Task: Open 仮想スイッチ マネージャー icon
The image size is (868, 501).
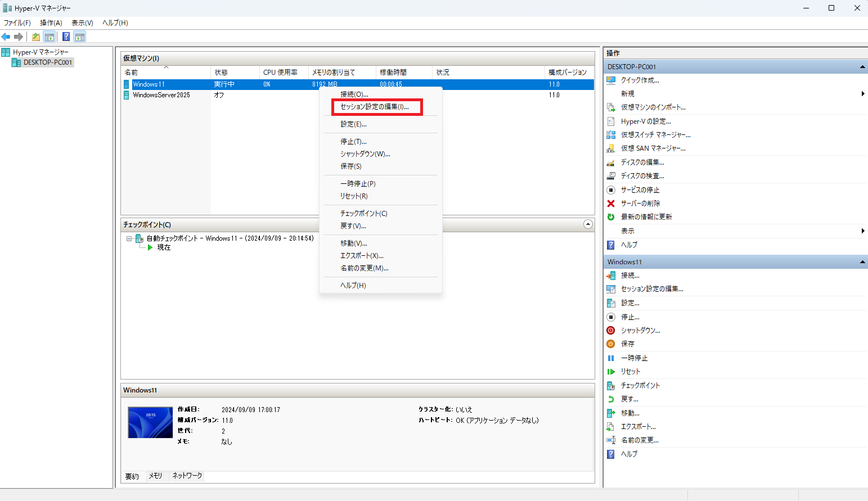Action: (x=611, y=135)
